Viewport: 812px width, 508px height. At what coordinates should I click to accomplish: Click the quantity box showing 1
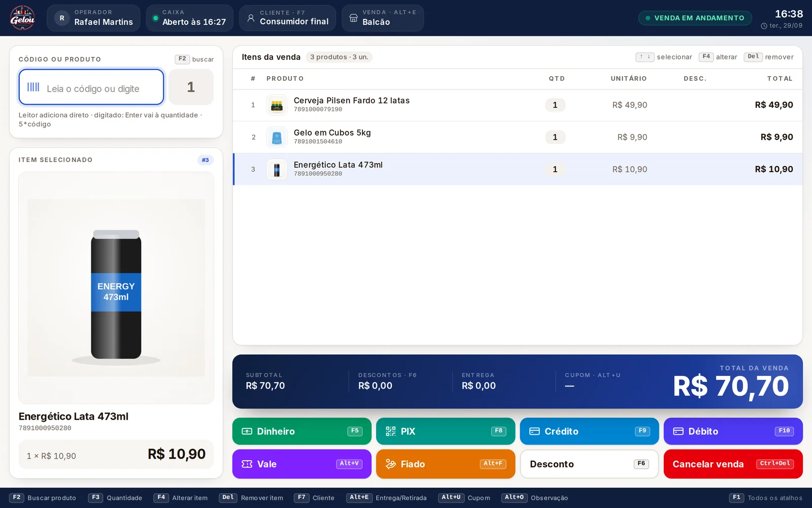(x=191, y=87)
